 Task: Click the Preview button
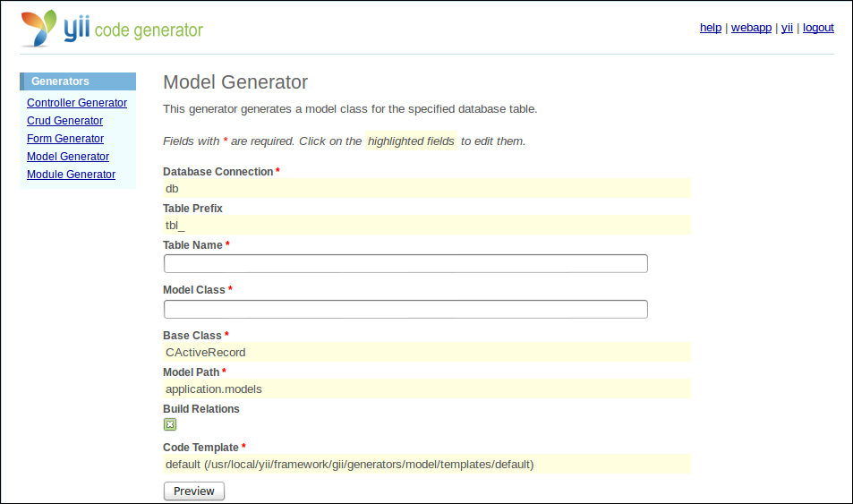click(194, 491)
